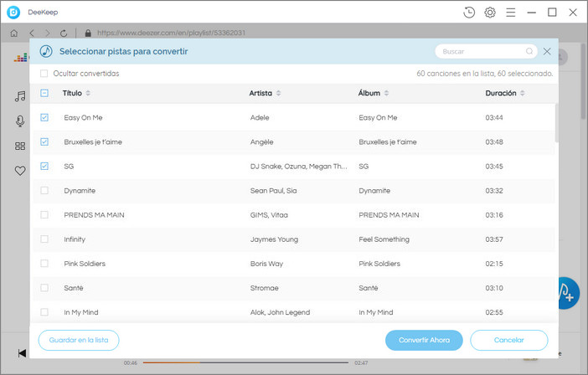
Task: Sort tracks by Duración arrows
Action: pos(523,93)
